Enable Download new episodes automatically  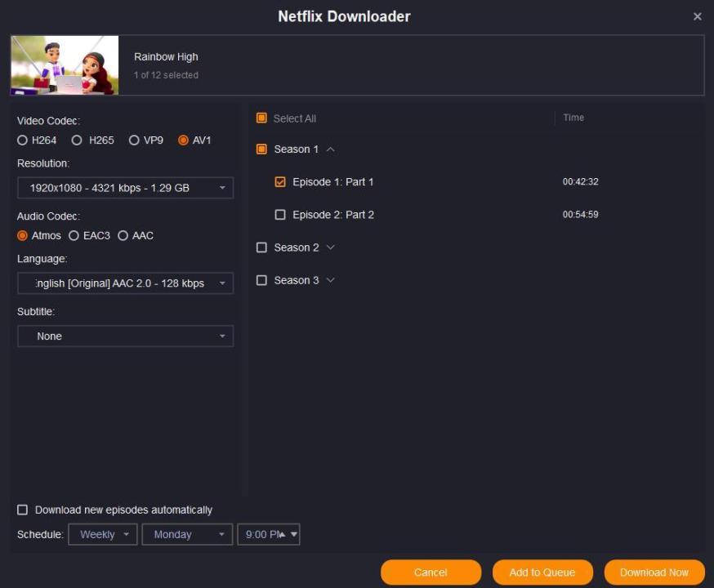(23, 510)
